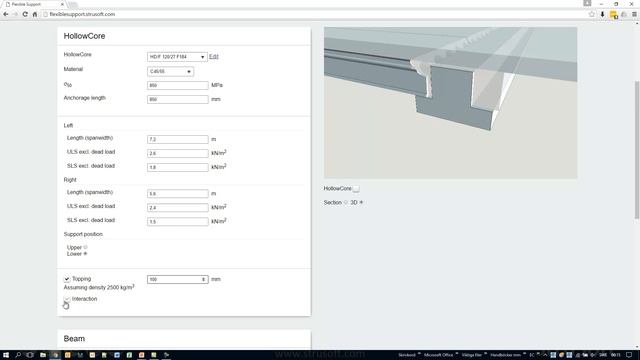
Task: Click the Edit link beside HollowCore
Action: click(x=213, y=57)
